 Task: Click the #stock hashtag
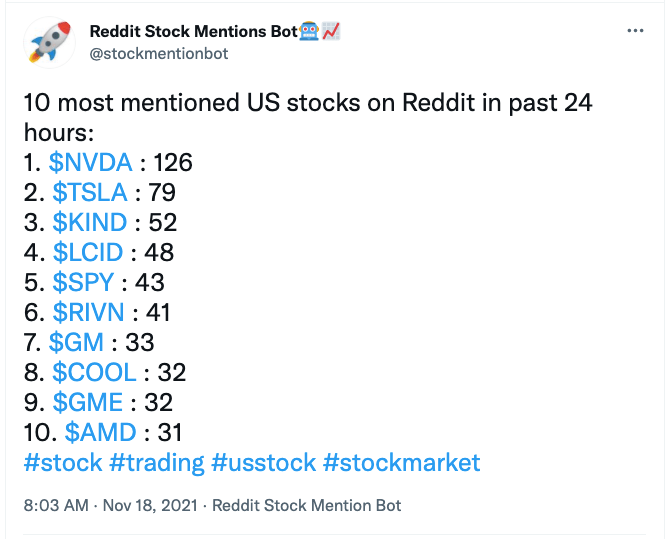coord(62,463)
